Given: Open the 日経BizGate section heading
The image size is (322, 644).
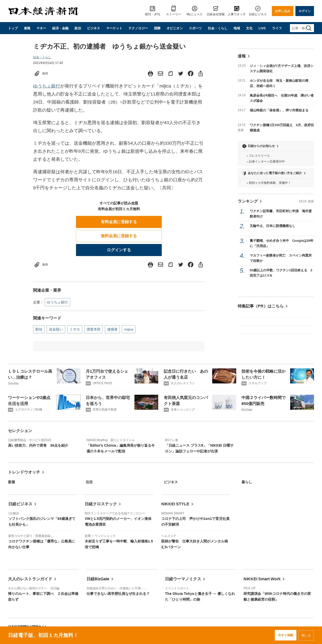Looking at the screenshot, I should coord(100,579).
